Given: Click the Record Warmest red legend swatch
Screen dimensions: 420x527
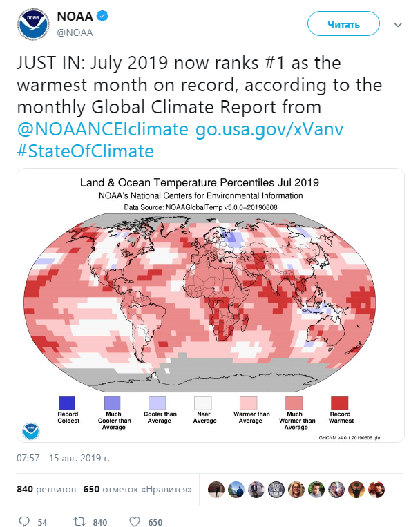Looking at the screenshot, I should coord(339,403).
